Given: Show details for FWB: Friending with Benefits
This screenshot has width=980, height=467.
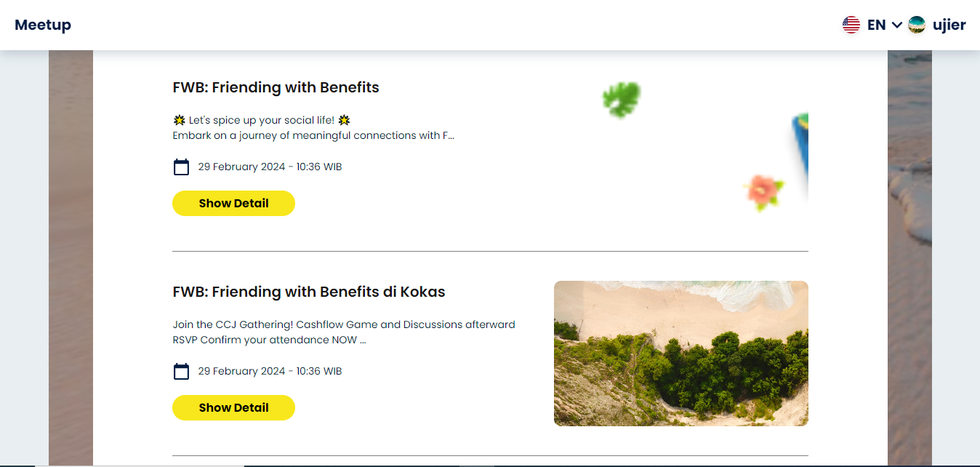Looking at the screenshot, I should click(x=233, y=203).
